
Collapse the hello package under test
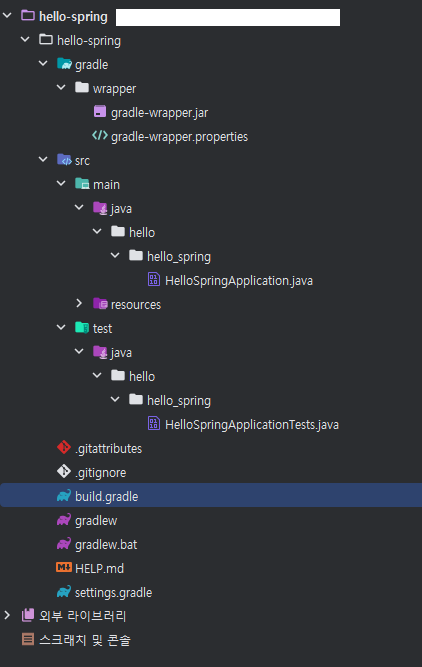97,375
